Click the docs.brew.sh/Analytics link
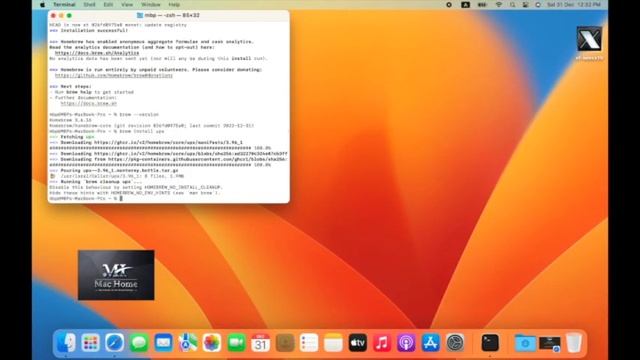 tap(97, 53)
